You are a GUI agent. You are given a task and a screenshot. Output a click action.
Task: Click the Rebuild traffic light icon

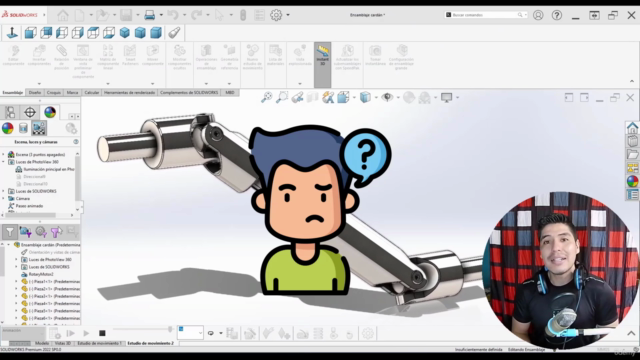click(x=243, y=16)
